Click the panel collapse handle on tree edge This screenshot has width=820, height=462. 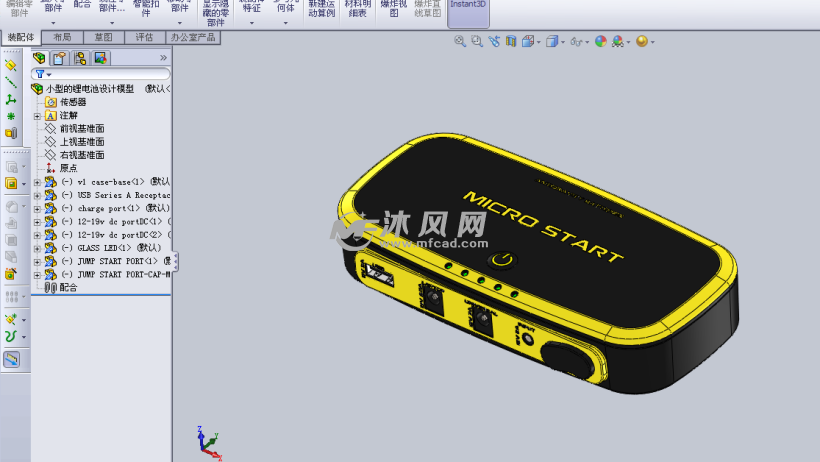[175, 262]
